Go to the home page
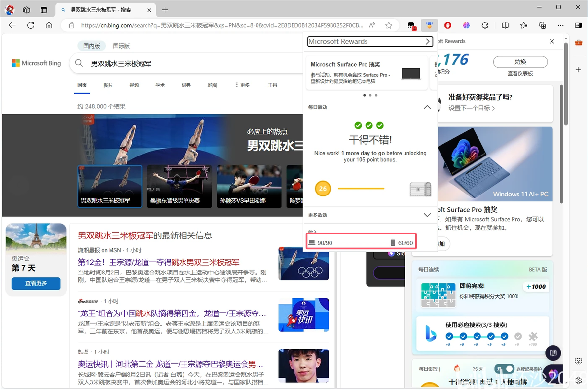 click(49, 25)
